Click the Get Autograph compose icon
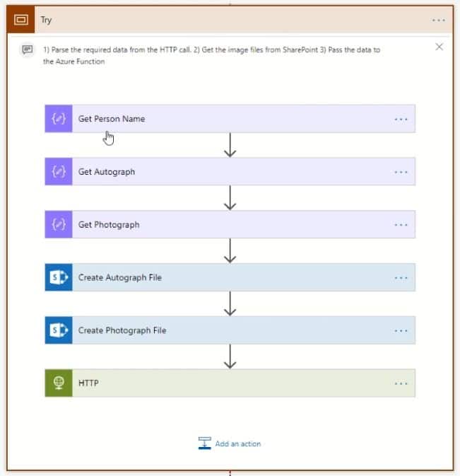The height and width of the screenshot is (476, 460). (x=59, y=172)
